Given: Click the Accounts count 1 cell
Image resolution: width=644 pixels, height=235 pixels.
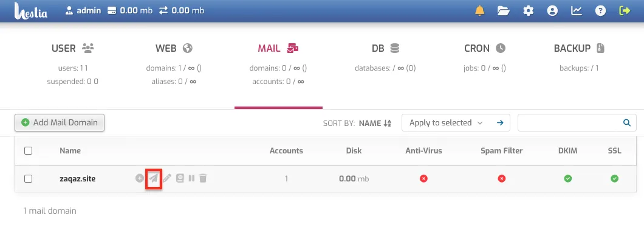Looking at the screenshot, I should pos(286,178).
